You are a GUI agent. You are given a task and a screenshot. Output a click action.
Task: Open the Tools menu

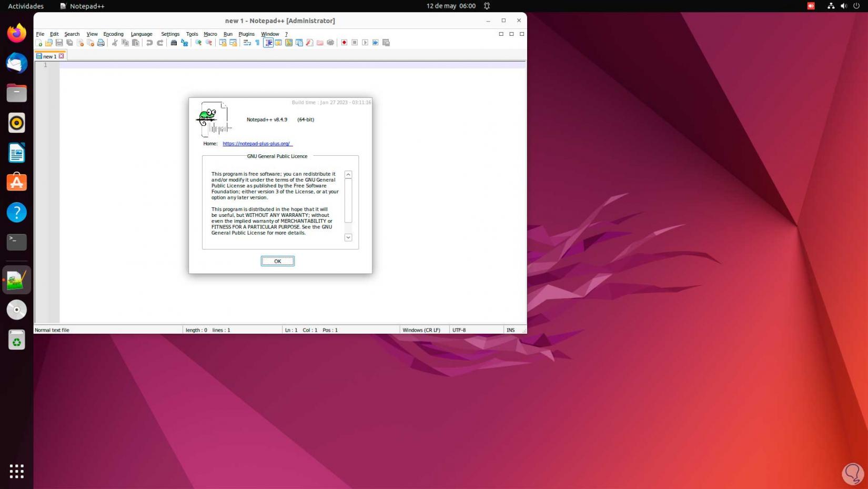pyautogui.click(x=192, y=34)
